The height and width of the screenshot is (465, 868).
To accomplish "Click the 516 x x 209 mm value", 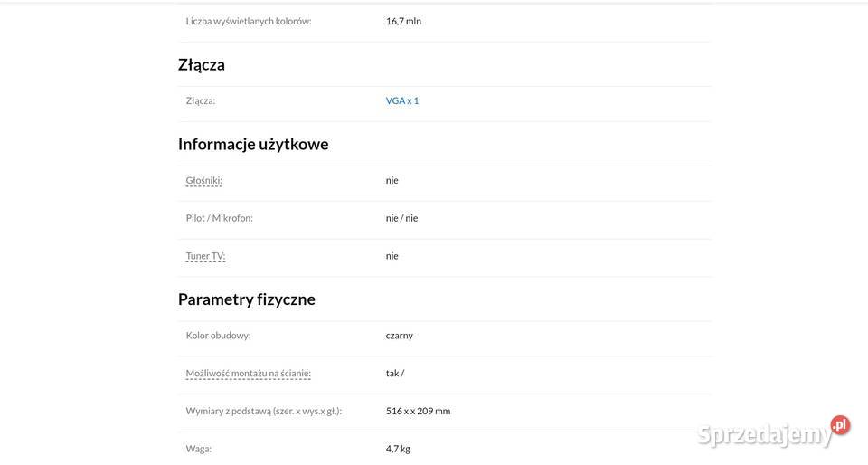I will click(x=418, y=411).
